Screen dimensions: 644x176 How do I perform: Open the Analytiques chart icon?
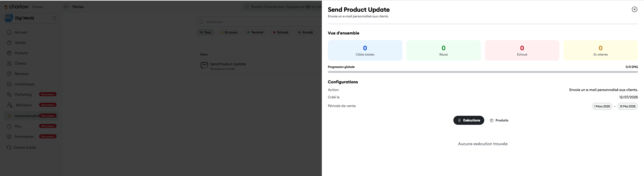point(9,84)
